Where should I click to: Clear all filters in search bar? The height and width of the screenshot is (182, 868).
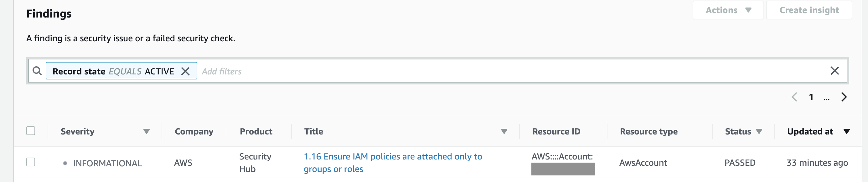tap(834, 71)
